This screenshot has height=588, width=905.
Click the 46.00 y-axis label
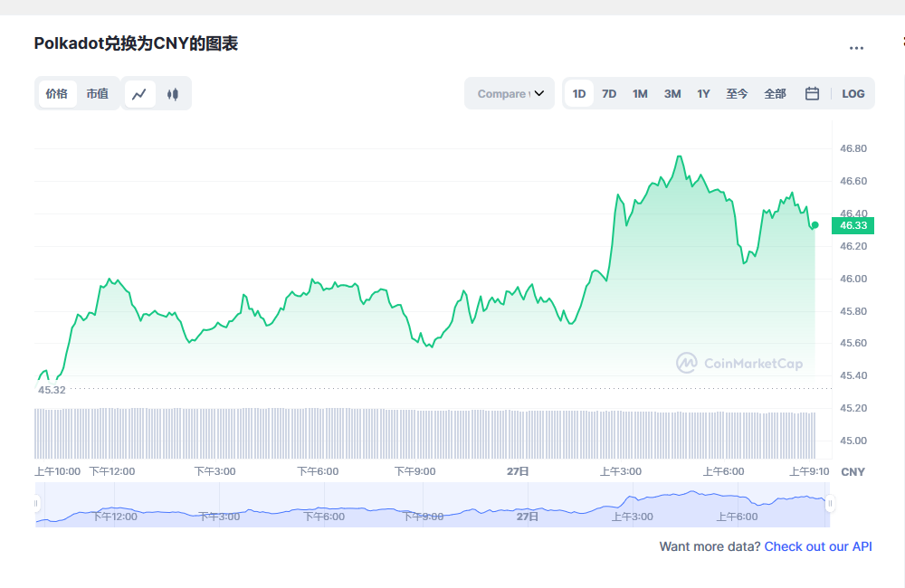(853, 279)
